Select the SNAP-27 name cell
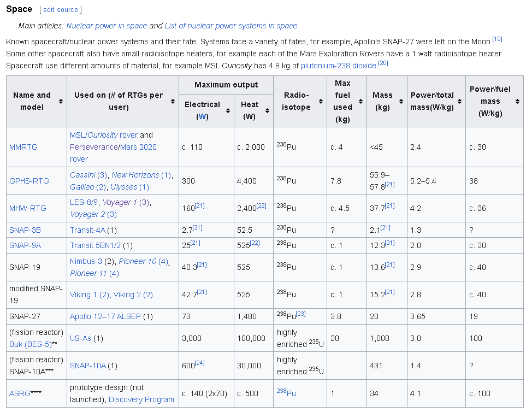 [x=37, y=316]
